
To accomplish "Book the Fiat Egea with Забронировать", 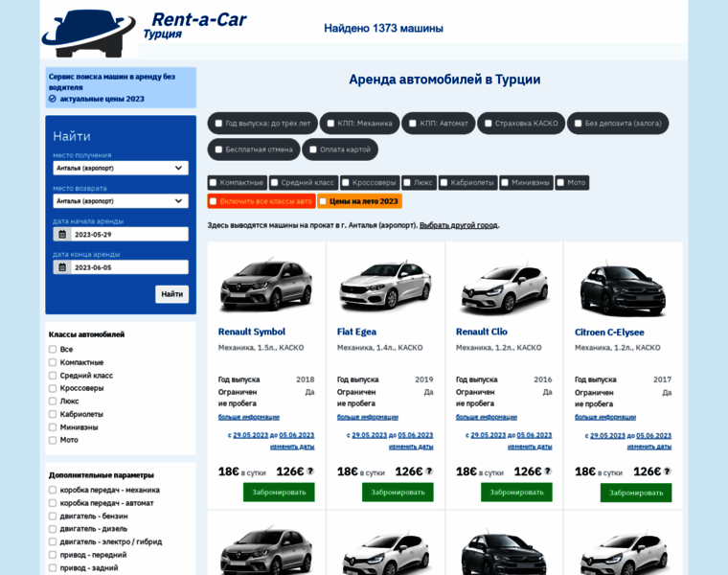I will (398, 492).
